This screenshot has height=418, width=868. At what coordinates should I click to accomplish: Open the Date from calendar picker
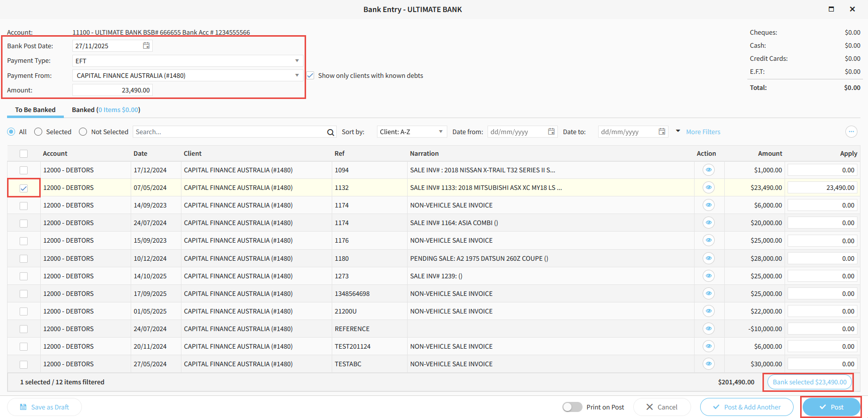(551, 132)
